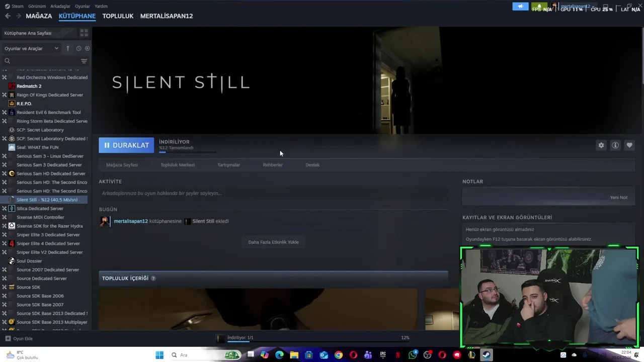Click the download progress bar under İNDİRİLİYOR
This screenshot has height=362, width=644.
pyautogui.click(x=187, y=152)
